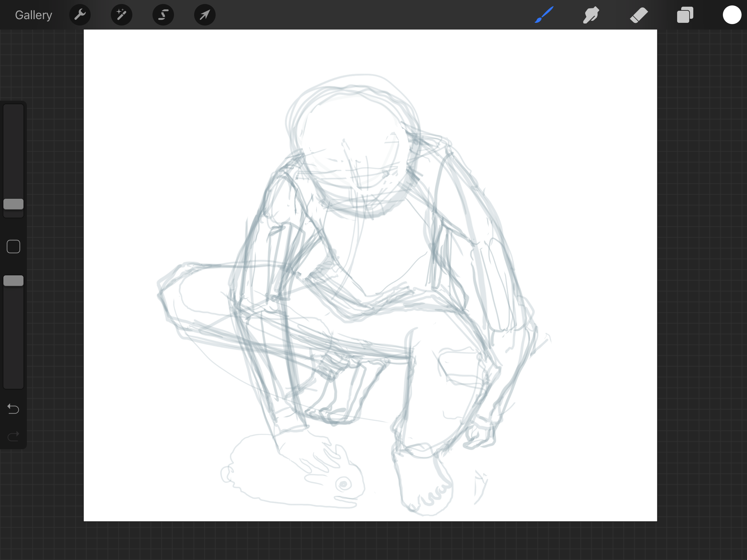Image resolution: width=747 pixels, height=560 pixels.
Task: Open the Adjustments magic wand menu
Action: pos(122,15)
